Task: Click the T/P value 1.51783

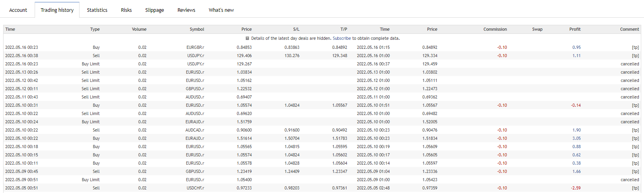Action: pos(340,138)
